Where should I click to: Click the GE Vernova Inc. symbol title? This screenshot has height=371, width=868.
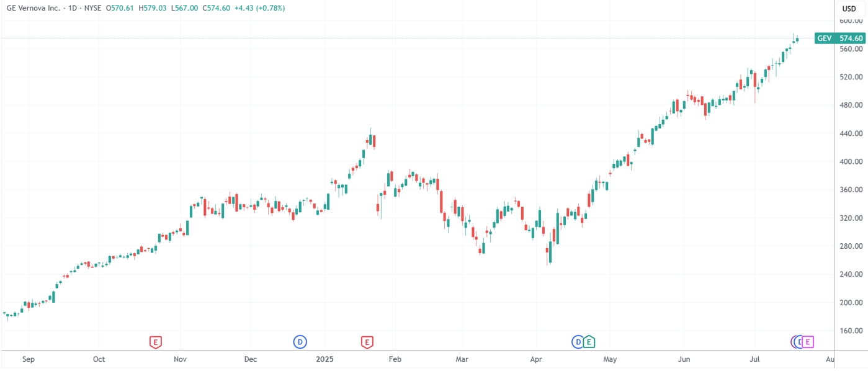click(x=32, y=9)
